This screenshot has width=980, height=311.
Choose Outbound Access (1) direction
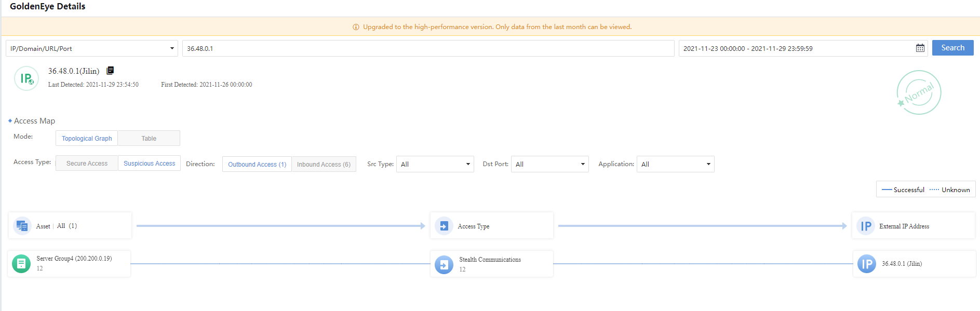(x=257, y=165)
